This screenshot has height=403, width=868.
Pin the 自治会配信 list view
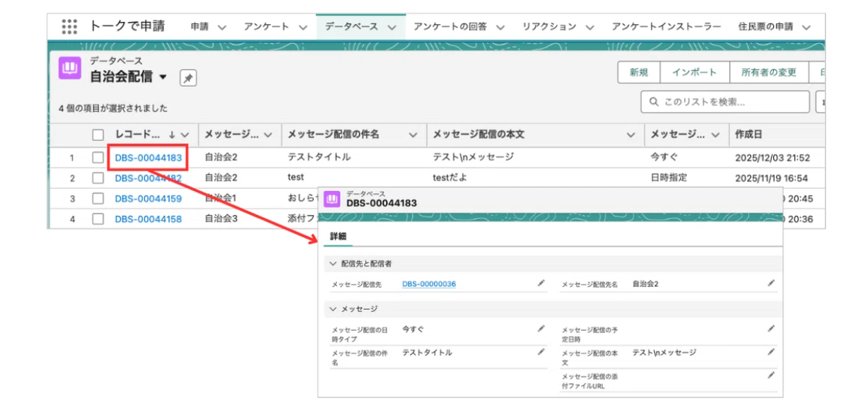[x=188, y=78]
